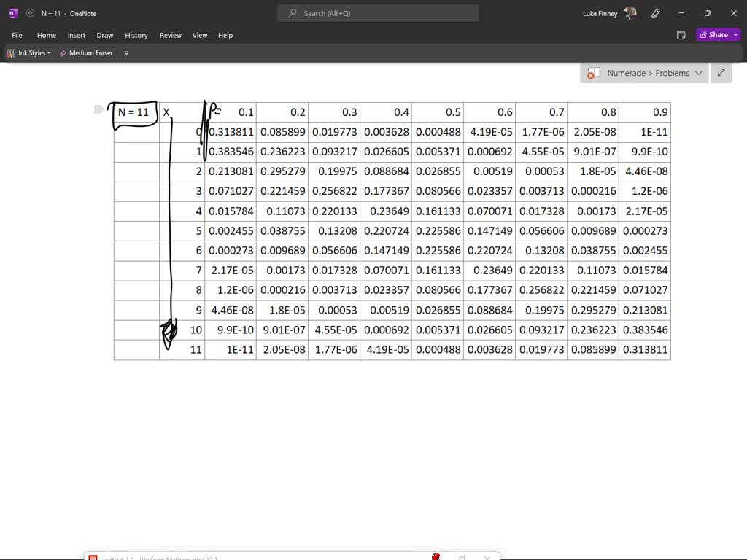This screenshot has width=747, height=560.
Task: Switch to the History menu
Action: 136,34
